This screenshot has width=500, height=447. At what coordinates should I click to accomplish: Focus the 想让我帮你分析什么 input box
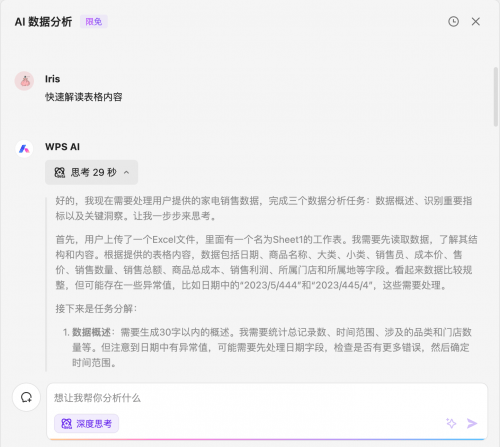point(267,398)
